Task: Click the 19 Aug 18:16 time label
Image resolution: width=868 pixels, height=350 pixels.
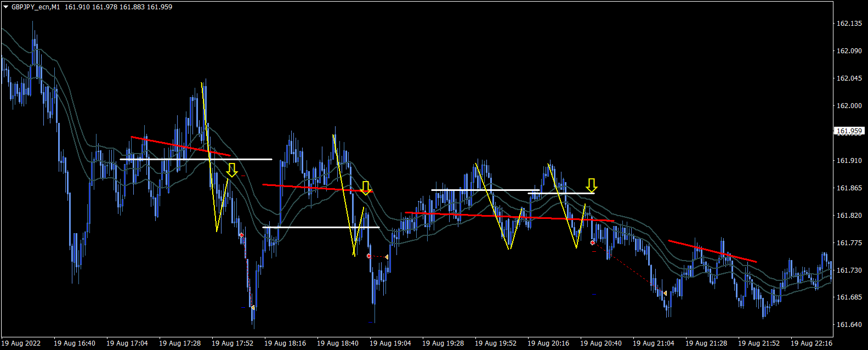Action: [x=285, y=343]
